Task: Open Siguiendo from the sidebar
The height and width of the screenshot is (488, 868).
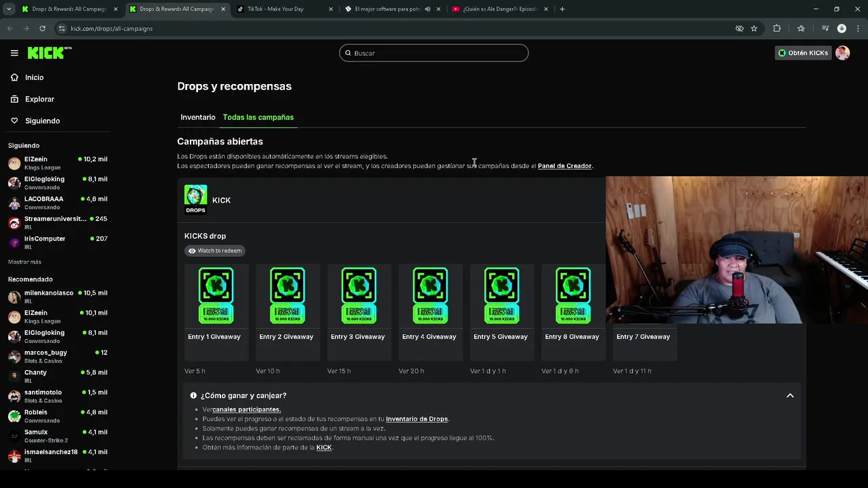Action: click(x=42, y=121)
